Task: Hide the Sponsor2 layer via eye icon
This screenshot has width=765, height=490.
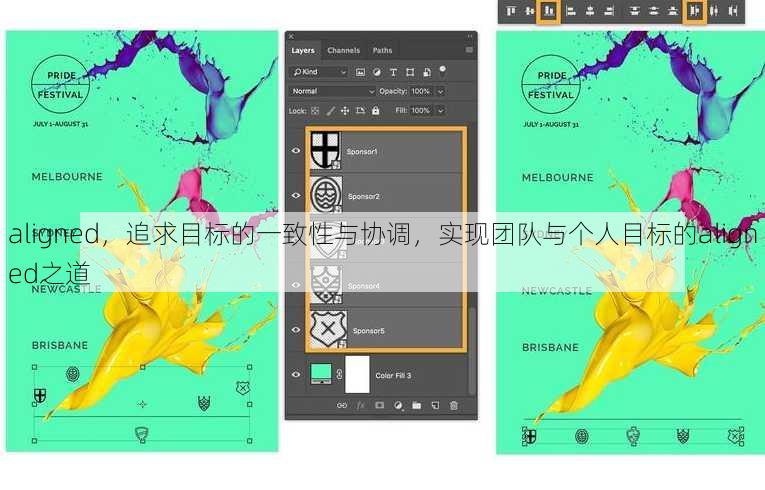Action: click(x=296, y=196)
